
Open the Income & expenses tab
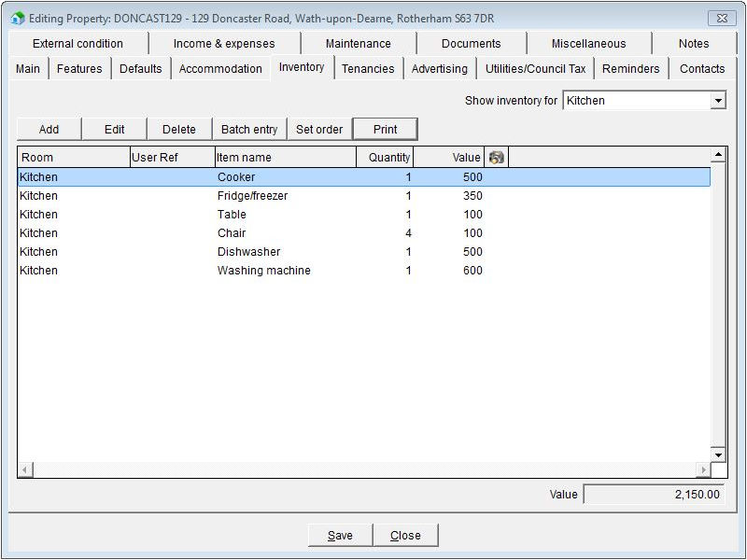[224, 43]
